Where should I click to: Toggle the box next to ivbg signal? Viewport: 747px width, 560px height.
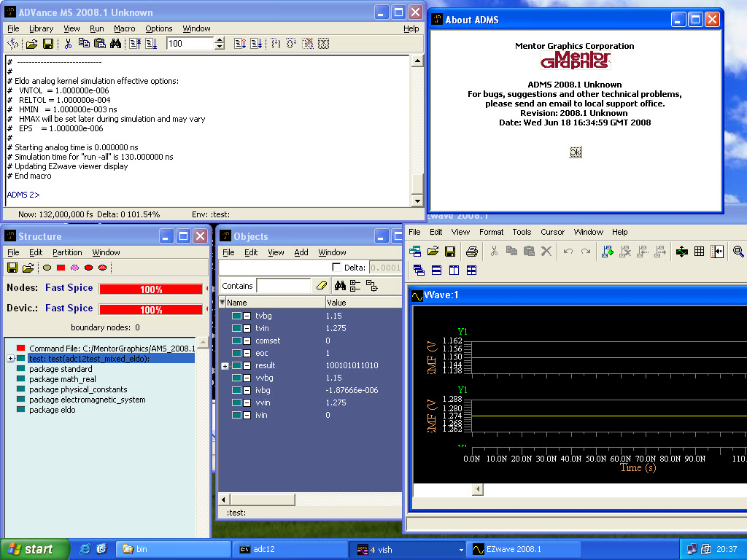click(247, 390)
